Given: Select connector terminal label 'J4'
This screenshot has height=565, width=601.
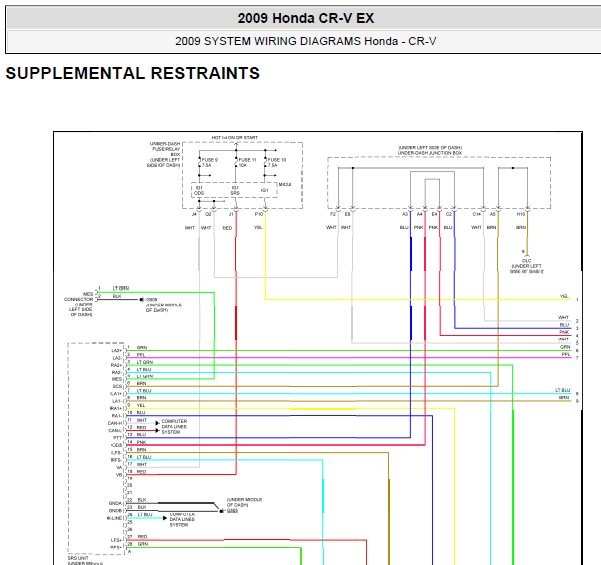Looking at the screenshot, I should pyautogui.click(x=194, y=214).
